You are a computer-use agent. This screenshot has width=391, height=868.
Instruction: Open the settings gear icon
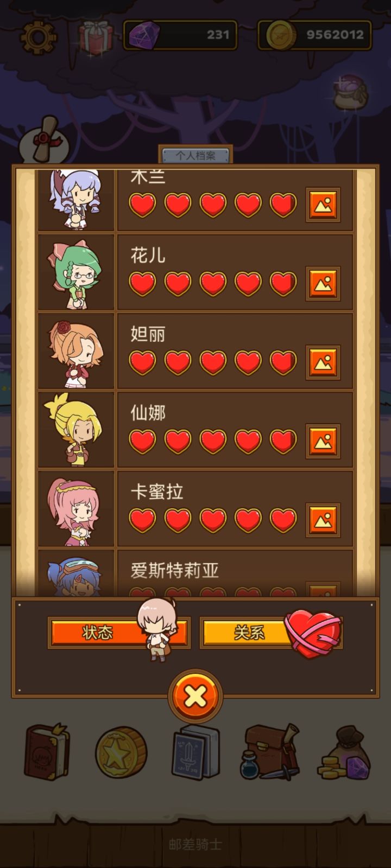[38, 37]
